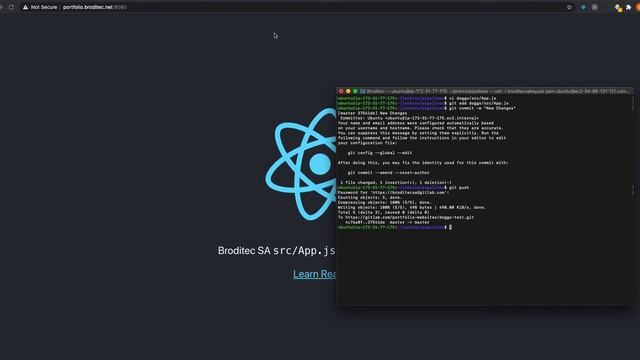Click the 'git config --global --edit' line
Screen dimensions: 640x360
(380, 153)
